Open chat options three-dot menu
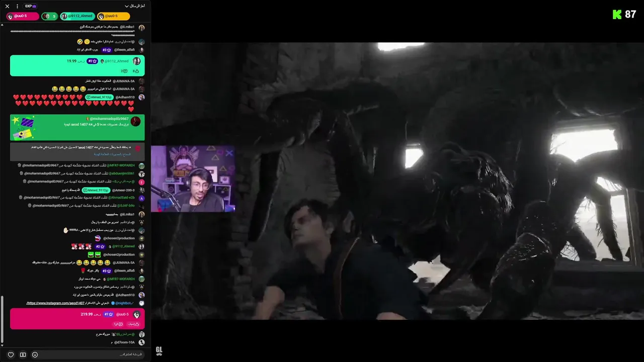 coord(17,6)
